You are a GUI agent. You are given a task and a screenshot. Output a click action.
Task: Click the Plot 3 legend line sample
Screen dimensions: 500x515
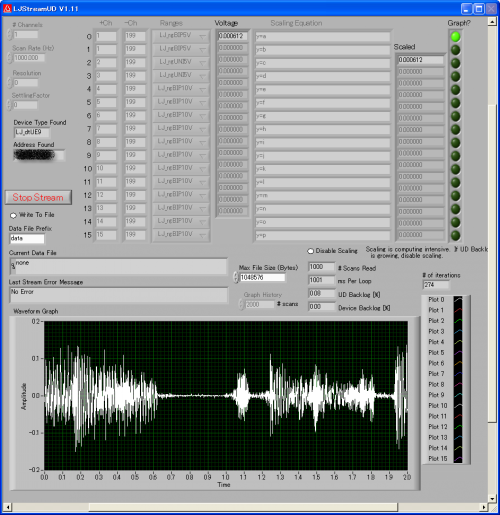(x=458, y=332)
